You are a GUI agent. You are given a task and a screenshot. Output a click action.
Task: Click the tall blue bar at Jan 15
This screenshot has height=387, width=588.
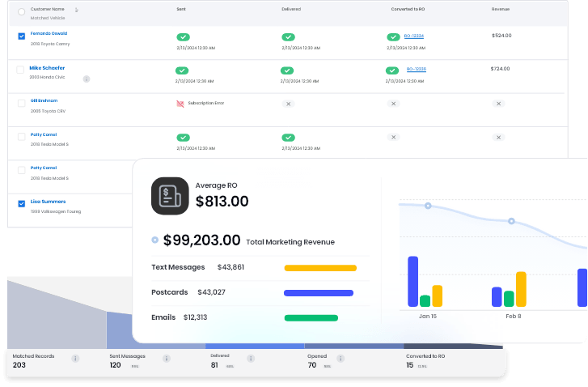412,282
